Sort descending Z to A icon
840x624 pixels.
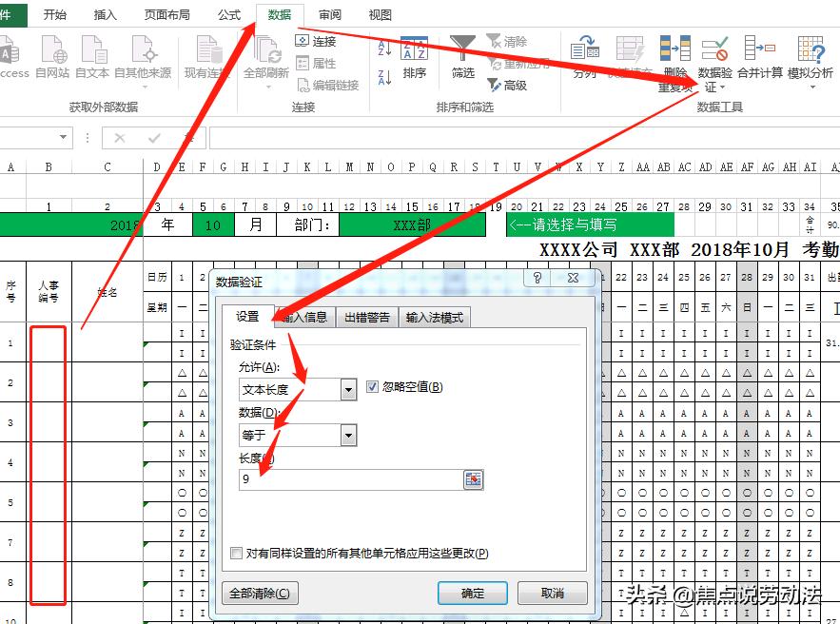(384, 77)
